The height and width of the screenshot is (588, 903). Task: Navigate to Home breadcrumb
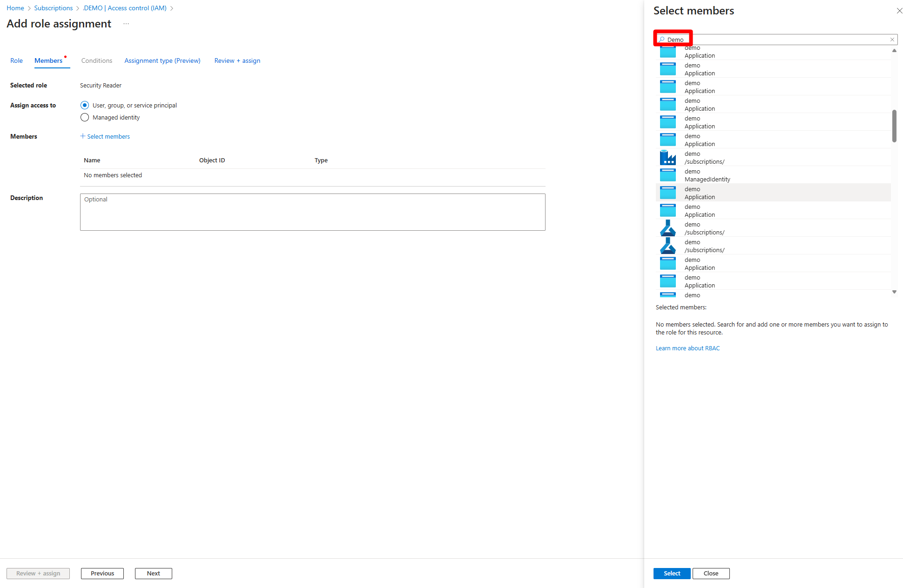point(15,8)
